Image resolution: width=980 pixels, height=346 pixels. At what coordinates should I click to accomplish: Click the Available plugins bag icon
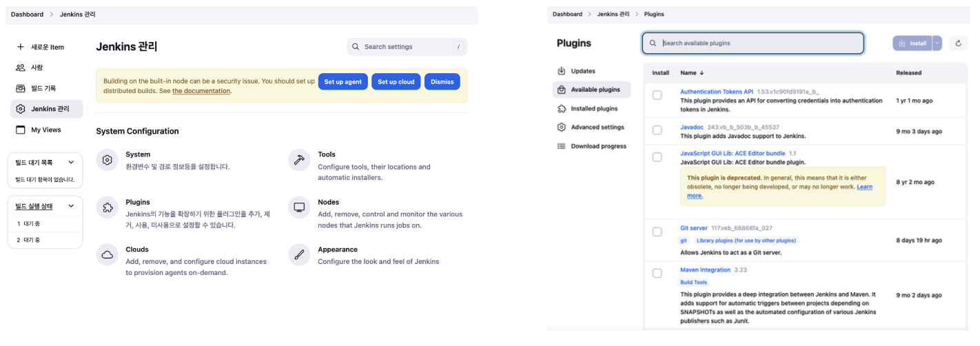562,90
